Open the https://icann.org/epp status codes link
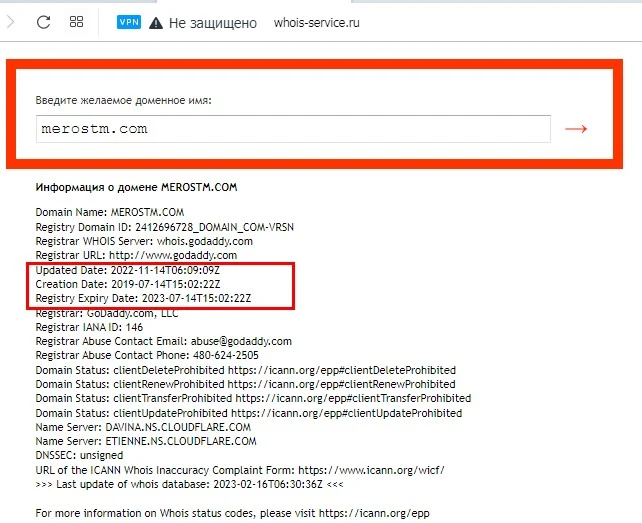Viewport: 642px width, 523px height. point(374,513)
